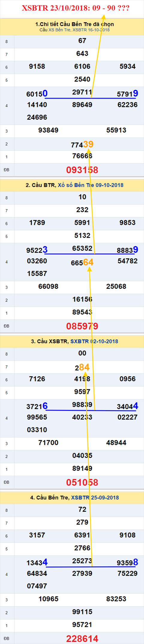This screenshot has width=144, height=644.
Task: Select the number 2540
Action: [x=82, y=79]
